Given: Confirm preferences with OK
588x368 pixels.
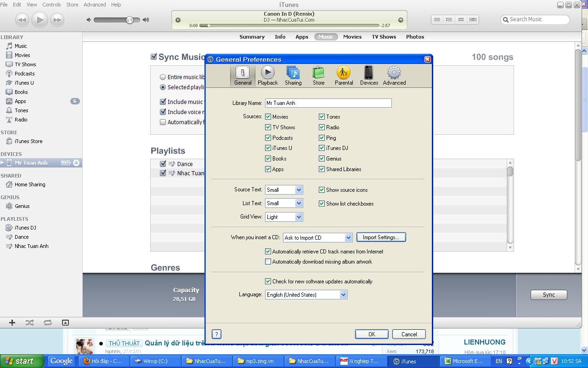Looking at the screenshot, I should pos(372,334).
